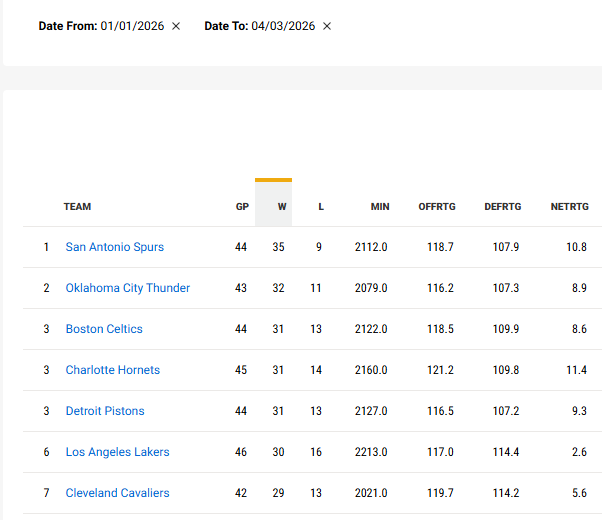Select Spurs minutes value 2112.0

(x=371, y=247)
